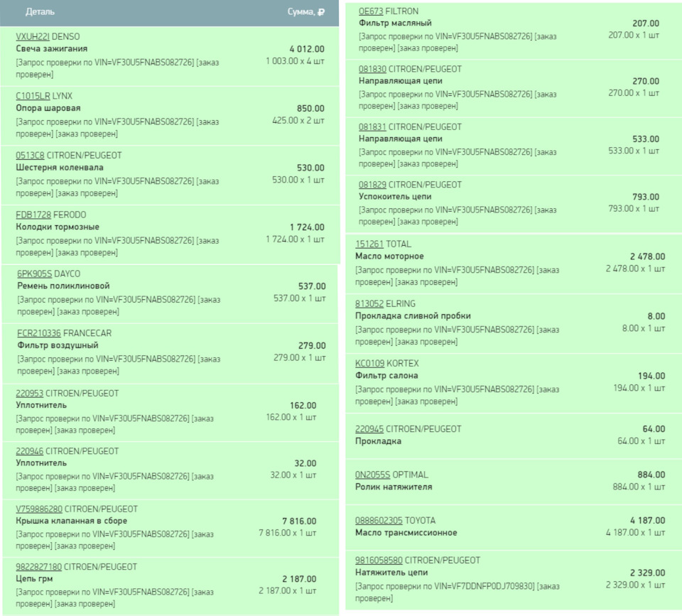Click part number FCR210336 FRANCECAR
Image resolution: width=682 pixels, height=616 pixels.
click(x=39, y=333)
